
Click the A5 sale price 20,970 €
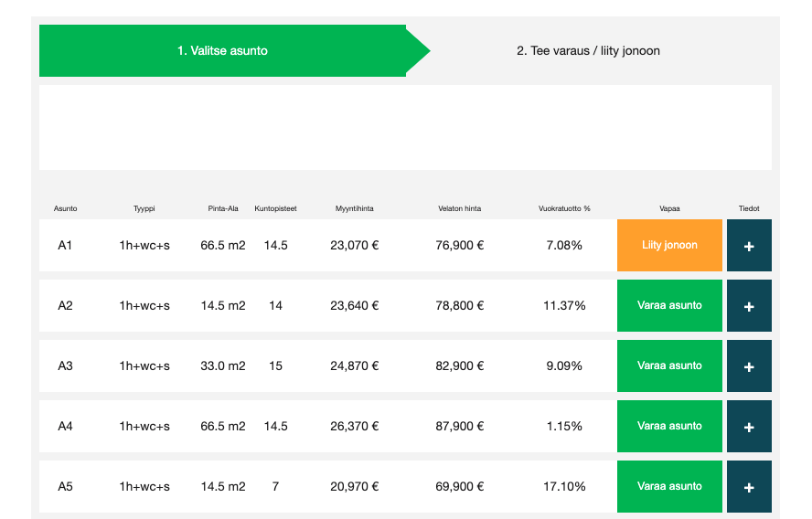tap(354, 486)
